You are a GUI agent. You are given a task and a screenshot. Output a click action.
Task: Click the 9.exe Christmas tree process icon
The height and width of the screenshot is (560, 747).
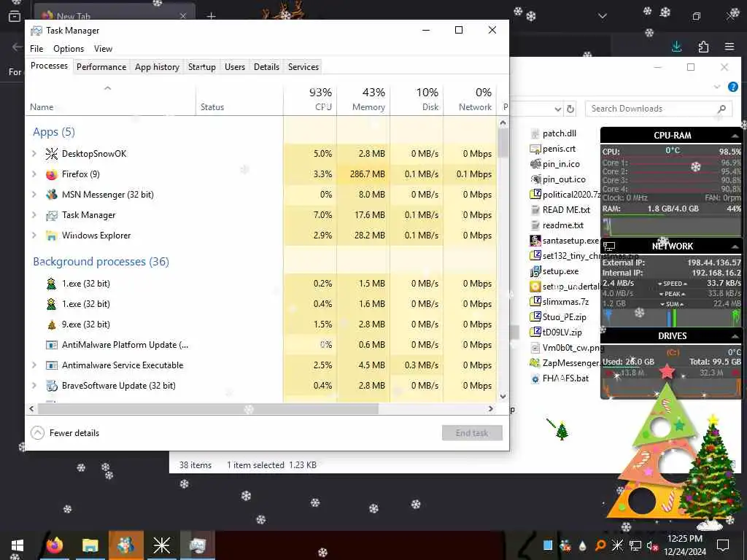pyautogui.click(x=52, y=324)
